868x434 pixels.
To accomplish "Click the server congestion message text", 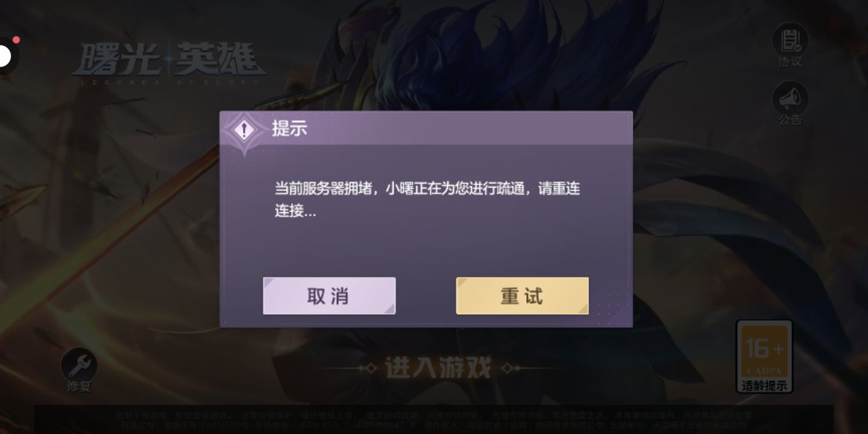I will (427, 200).
